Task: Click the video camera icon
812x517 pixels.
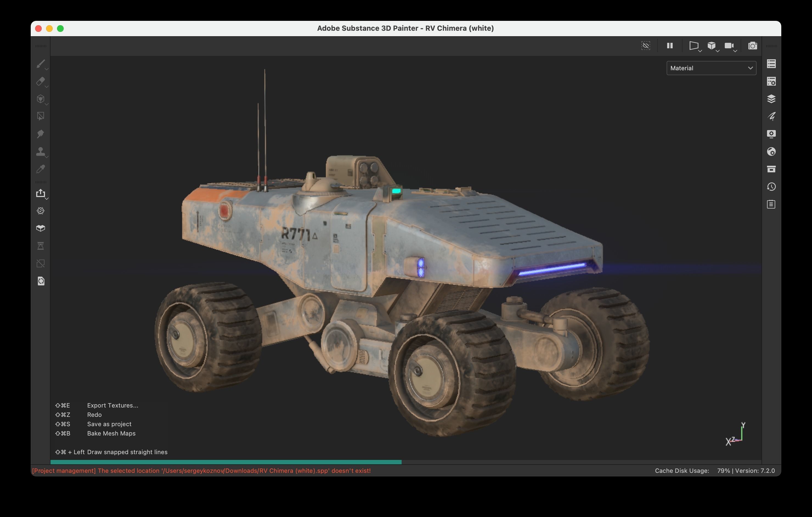Action: pos(729,46)
